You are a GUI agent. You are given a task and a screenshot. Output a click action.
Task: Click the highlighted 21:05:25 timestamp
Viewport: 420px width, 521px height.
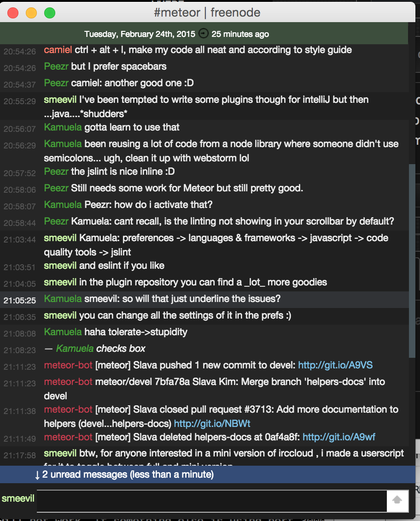tap(19, 301)
